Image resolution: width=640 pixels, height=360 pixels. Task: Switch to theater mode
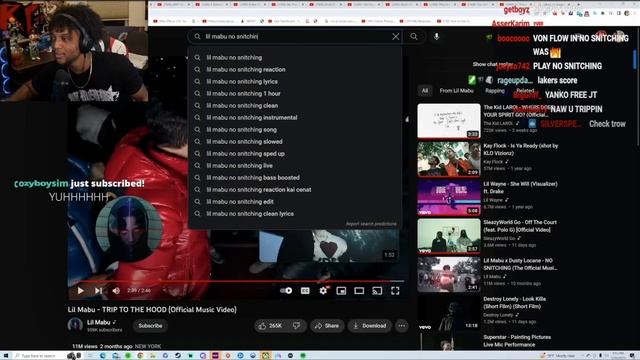(359, 291)
